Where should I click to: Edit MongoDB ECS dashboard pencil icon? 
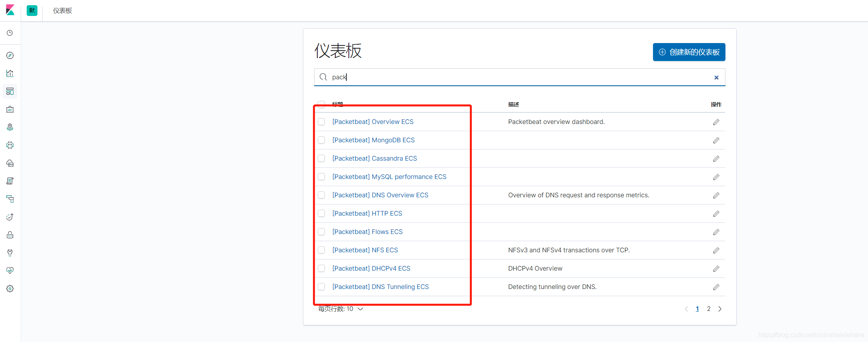[x=716, y=140]
